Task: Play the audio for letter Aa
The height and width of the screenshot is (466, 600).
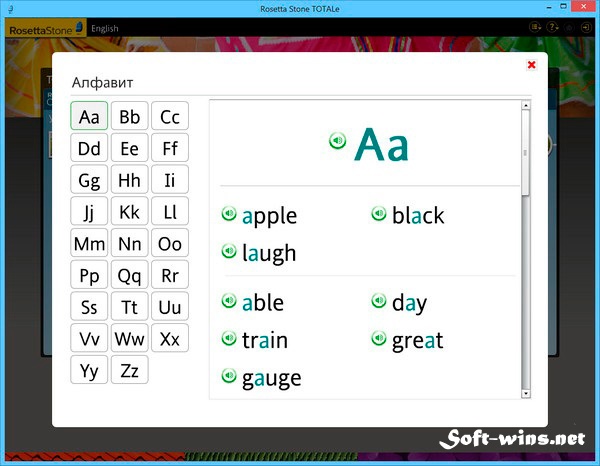Action: (338, 140)
